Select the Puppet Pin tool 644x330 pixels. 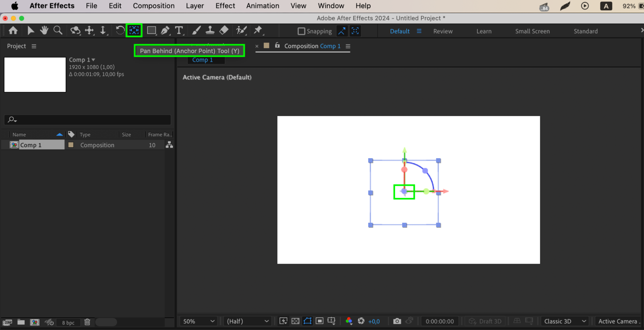[x=258, y=31]
